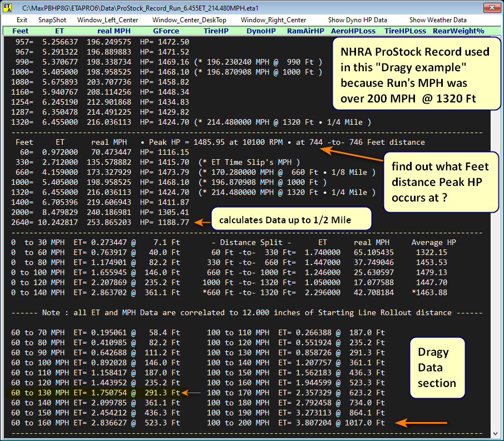The height and width of the screenshot is (441, 504).
Task: Click the SnapShot menu item
Action: pyautogui.click(x=52, y=20)
